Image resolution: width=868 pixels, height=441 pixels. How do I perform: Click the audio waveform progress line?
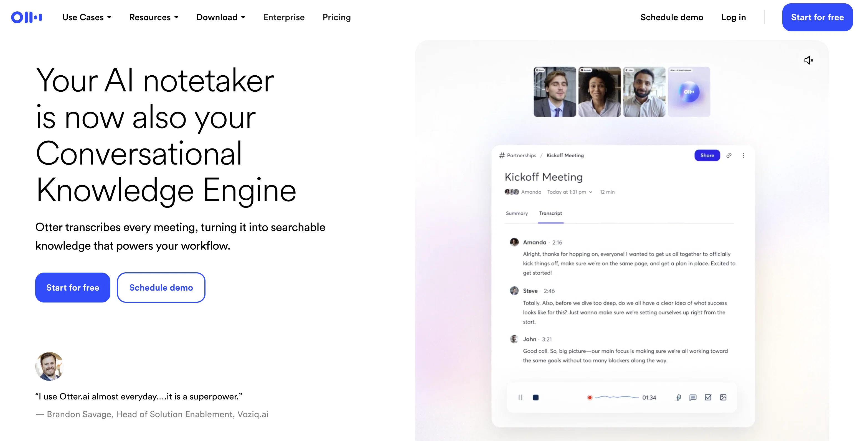tap(617, 398)
